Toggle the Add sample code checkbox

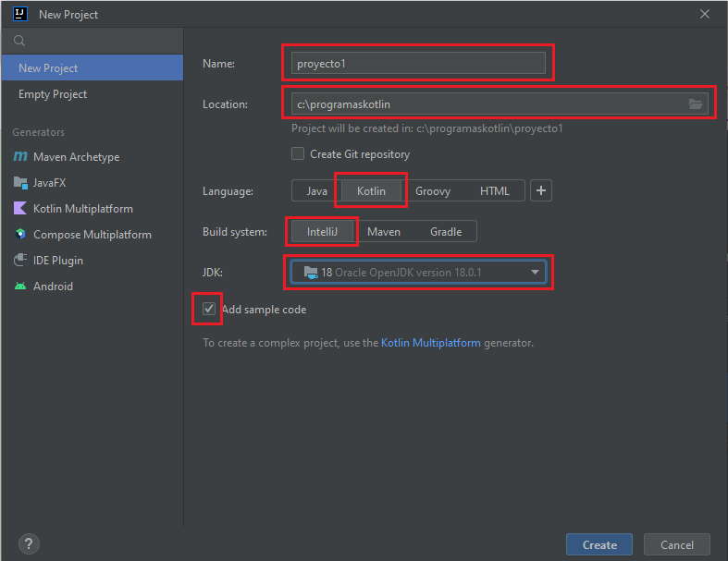coord(209,309)
